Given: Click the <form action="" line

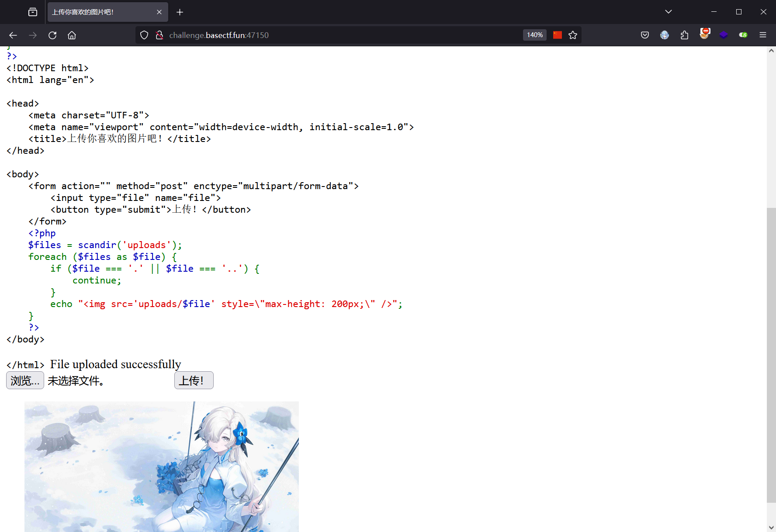Looking at the screenshot, I should click(x=194, y=186).
